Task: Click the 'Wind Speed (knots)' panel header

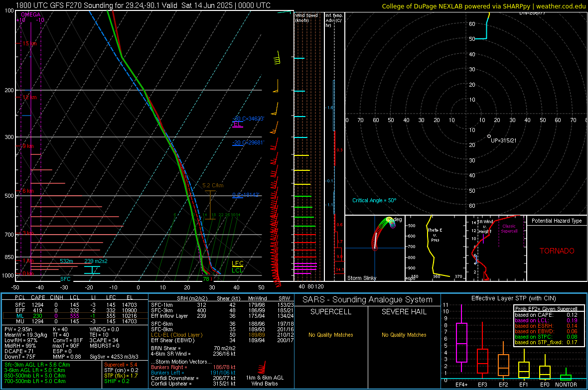Action: tap(306, 17)
